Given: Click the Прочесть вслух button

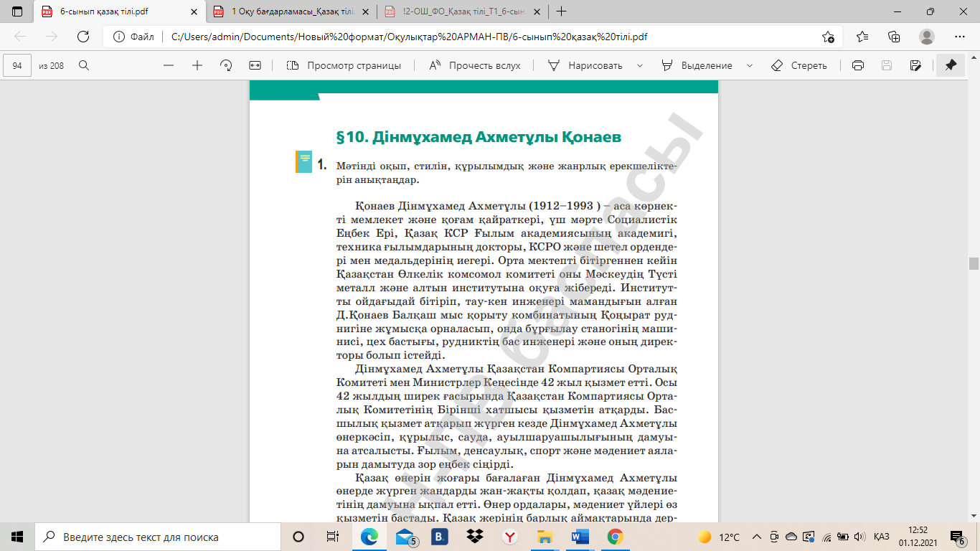Looking at the screenshot, I should 475,65.
